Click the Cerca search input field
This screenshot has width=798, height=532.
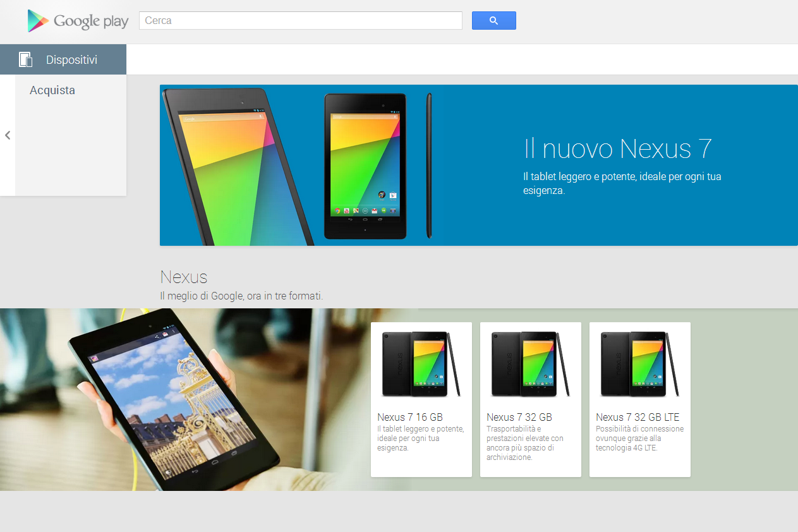[x=299, y=20]
